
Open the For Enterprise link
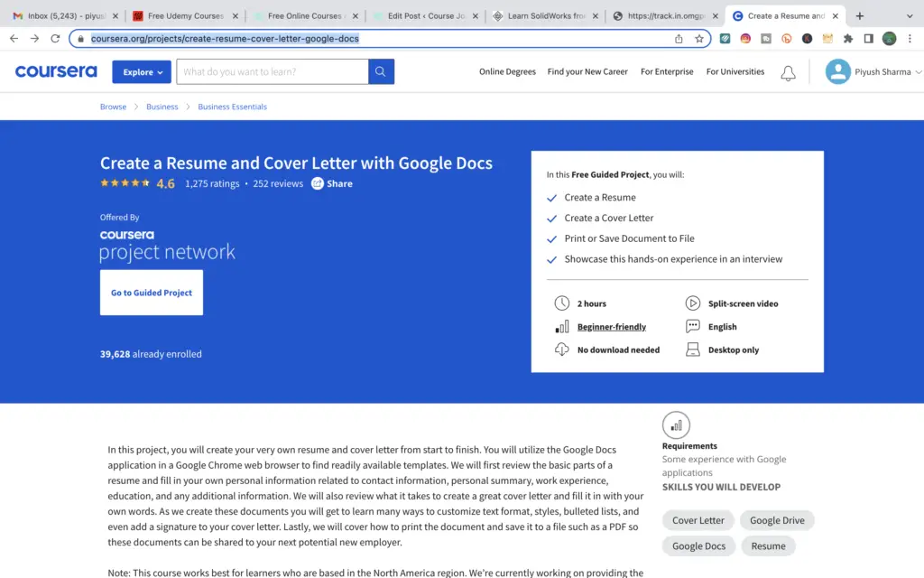pyautogui.click(x=667, y=71)
